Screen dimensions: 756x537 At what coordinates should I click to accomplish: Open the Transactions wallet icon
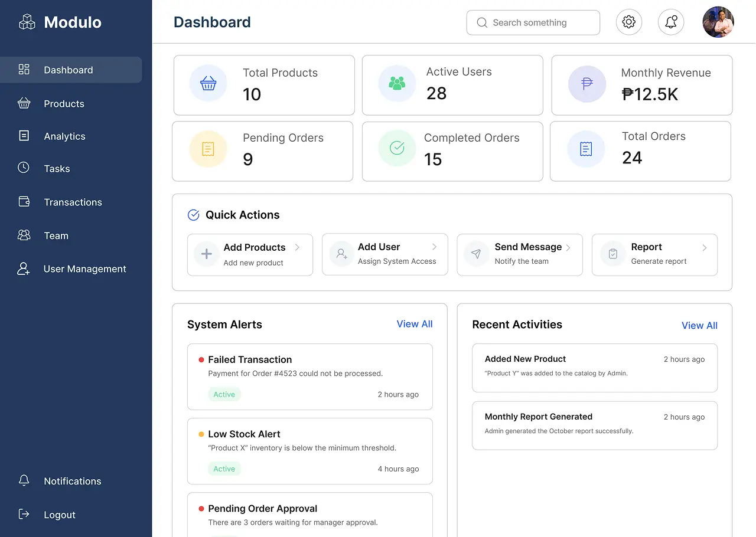pos(24,202)
